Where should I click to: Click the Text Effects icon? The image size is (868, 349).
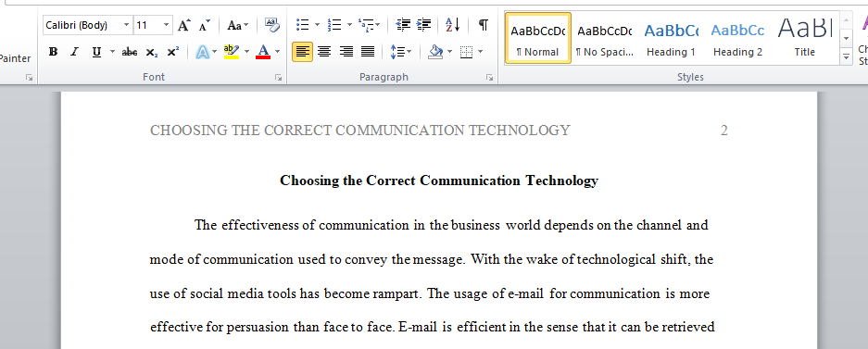203,52
